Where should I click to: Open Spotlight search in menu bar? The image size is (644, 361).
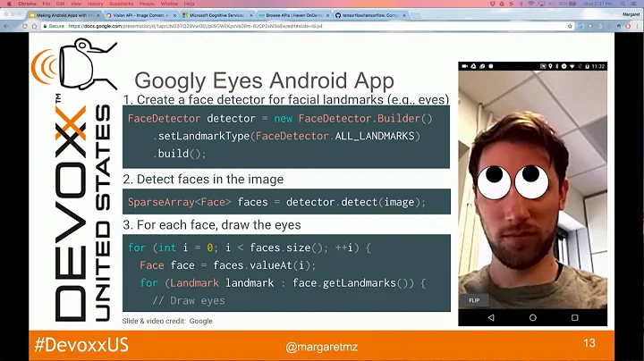click(x=623, y=4)
